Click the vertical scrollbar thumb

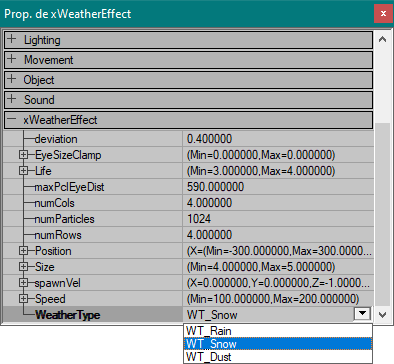[382, 214]
